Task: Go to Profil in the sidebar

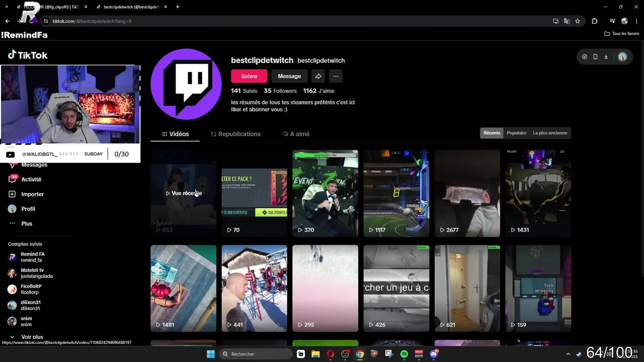Action: coord(28,209)
